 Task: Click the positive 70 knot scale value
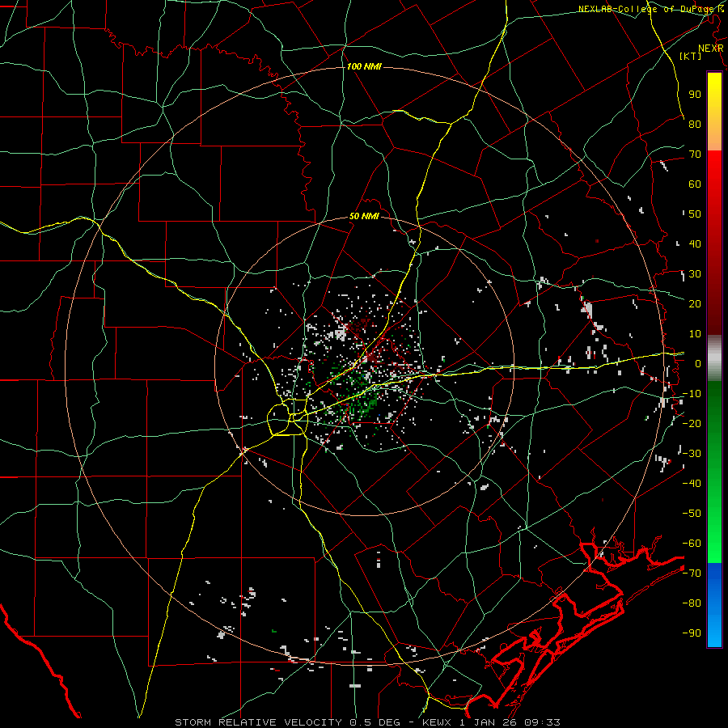point(695,154)
